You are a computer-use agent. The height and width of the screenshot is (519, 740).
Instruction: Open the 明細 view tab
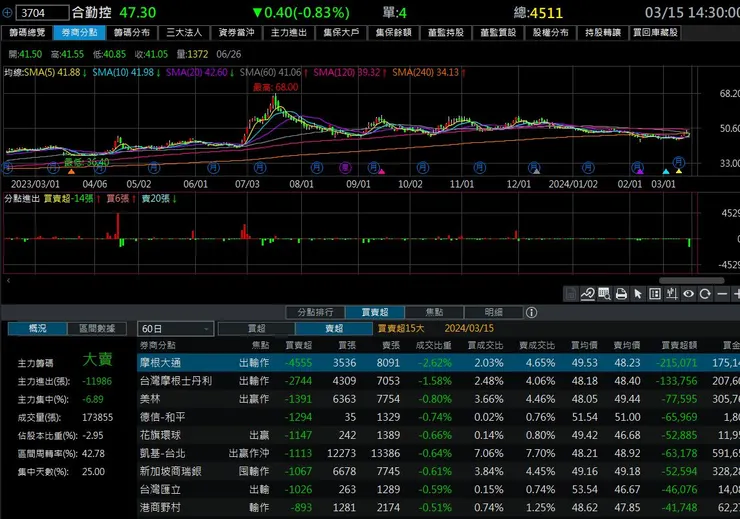[494, 312]
